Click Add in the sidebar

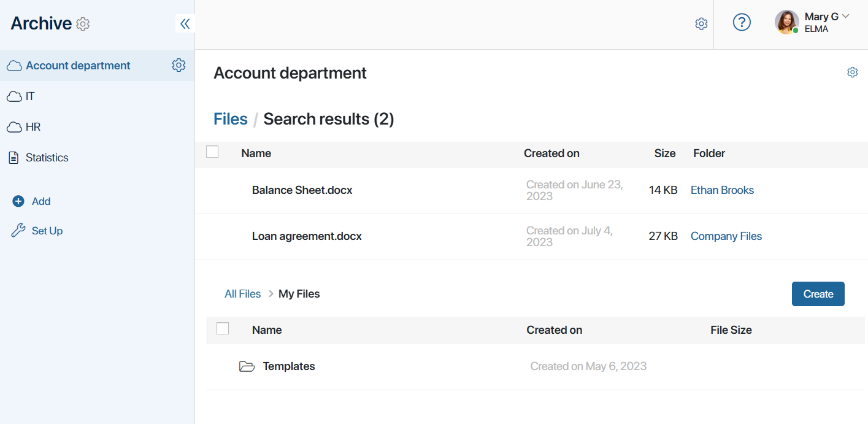coord(41,201)
